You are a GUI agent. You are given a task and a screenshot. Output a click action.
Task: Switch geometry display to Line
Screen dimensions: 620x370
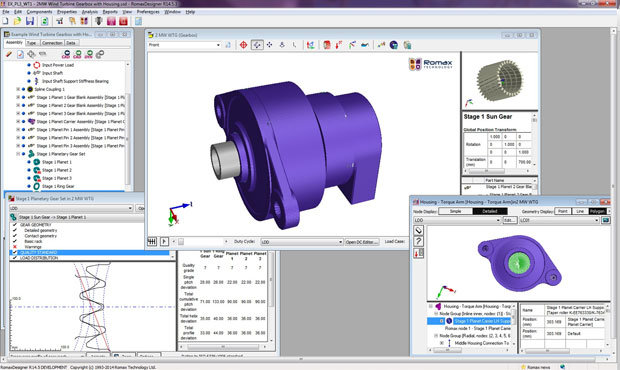580,211
